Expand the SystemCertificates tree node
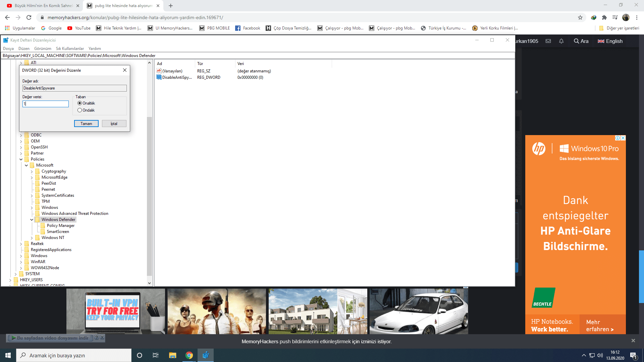The height and width of the screenshot is (362, 644). 32,195
